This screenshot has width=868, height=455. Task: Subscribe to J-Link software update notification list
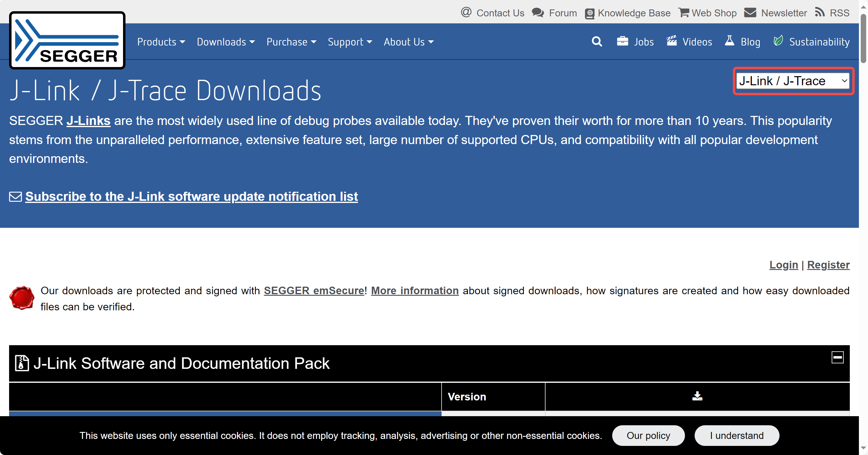[192, 197]
